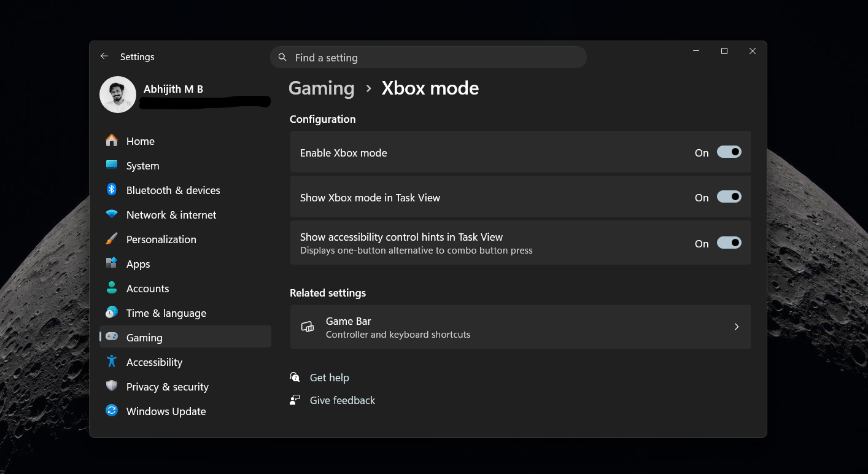The width and height of the screenshot is (868, 474).
Task: Open Accessibility settings
Action: pyautogui.click(x=185, y=362)
